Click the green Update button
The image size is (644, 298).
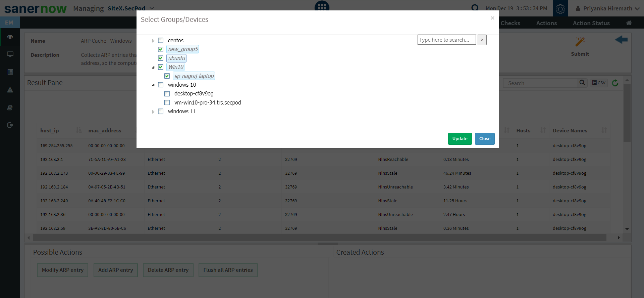(x=460, y=139)
